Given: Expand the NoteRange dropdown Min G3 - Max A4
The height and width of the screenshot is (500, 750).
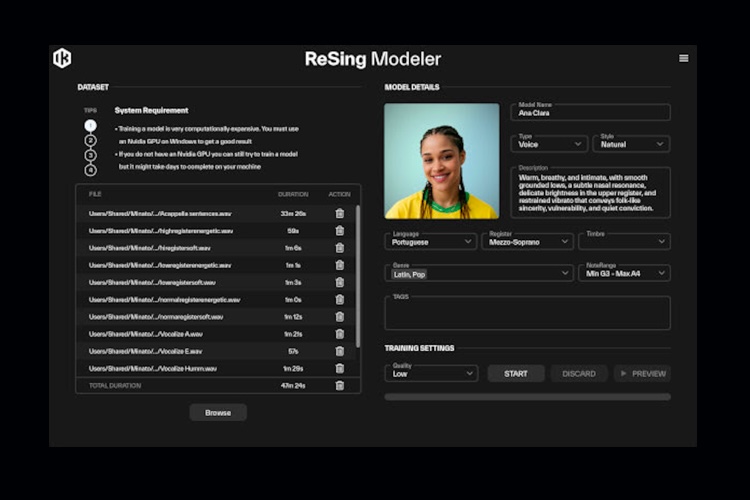Looking at the screenshot, I should pyautogui.click(x=624, y=273).
